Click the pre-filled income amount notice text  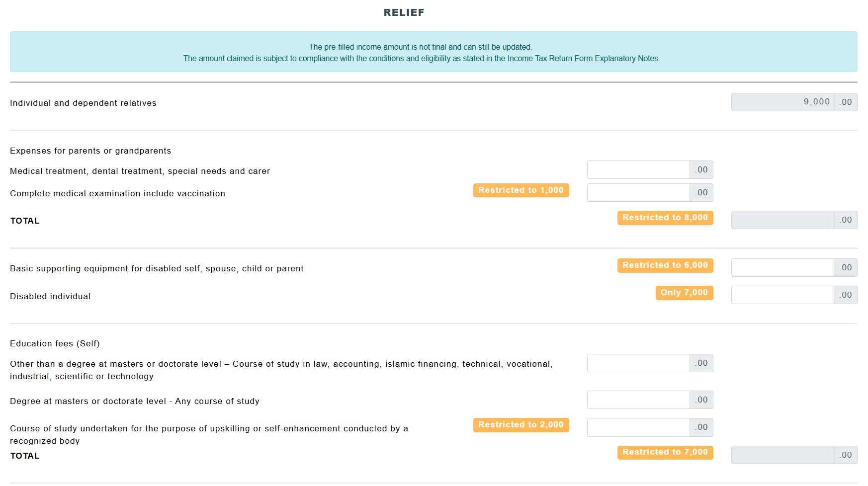click(421, 47)
